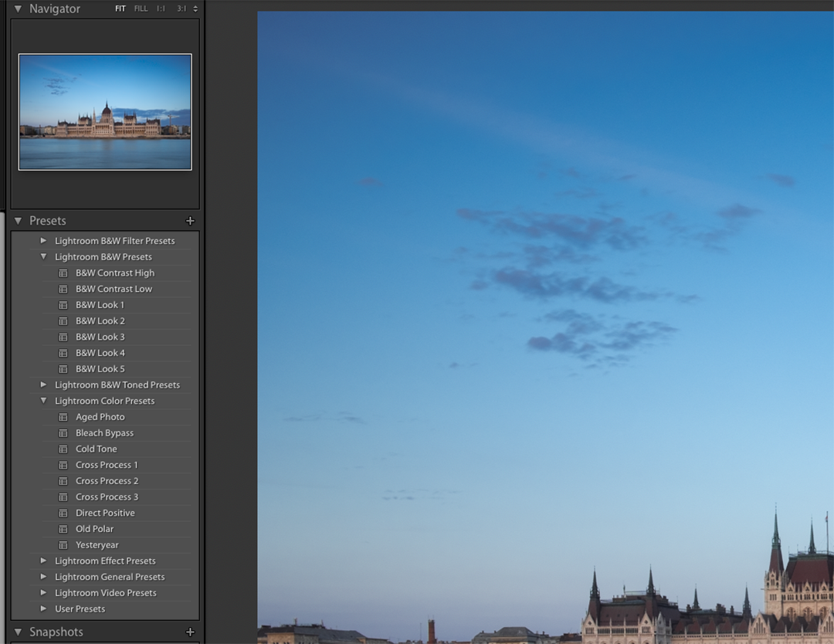Click the B&W Look 2 preset icon
The height and width of the screenshot is (644, 834).
[63, 321]
